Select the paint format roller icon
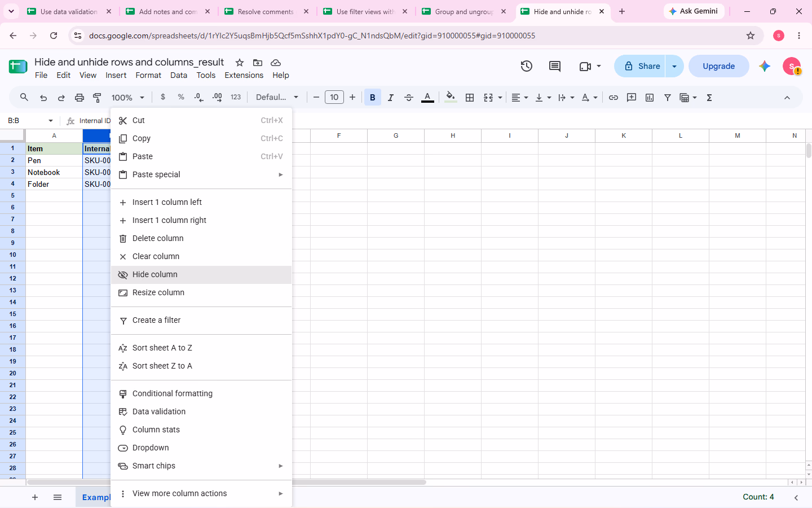Image resolution: width=812 pixels, height=508 pixels. click(97, 98)
